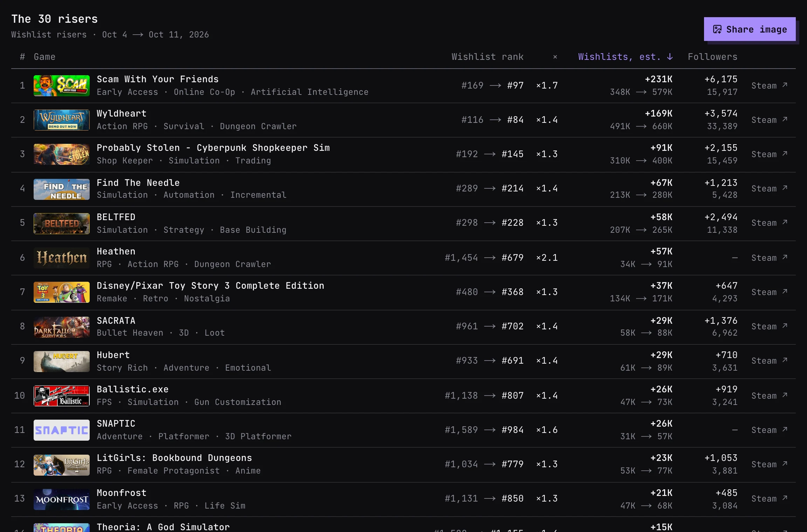Open Ballistic.exe game title
This screenshot has width=807, height=532.
click(132, 389)
